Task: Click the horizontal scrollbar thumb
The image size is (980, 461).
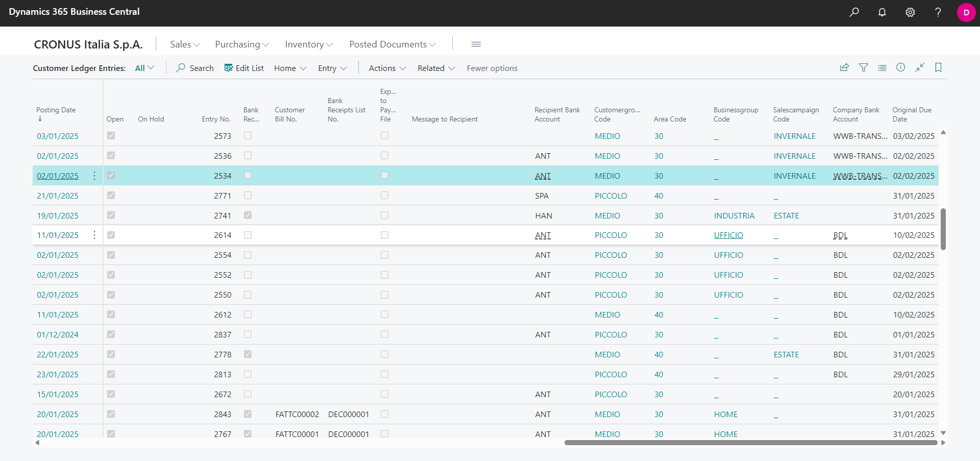Action: pos(751,443)
